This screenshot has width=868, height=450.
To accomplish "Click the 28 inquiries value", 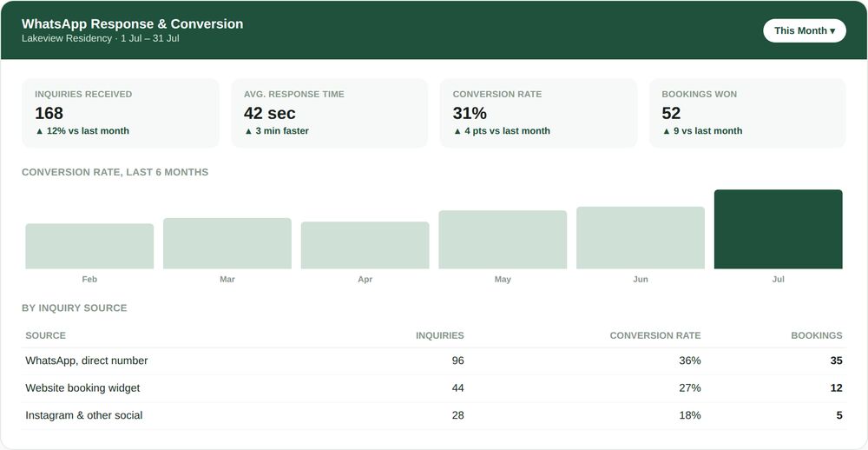I will pyautogui.click(x=457, y=415).
